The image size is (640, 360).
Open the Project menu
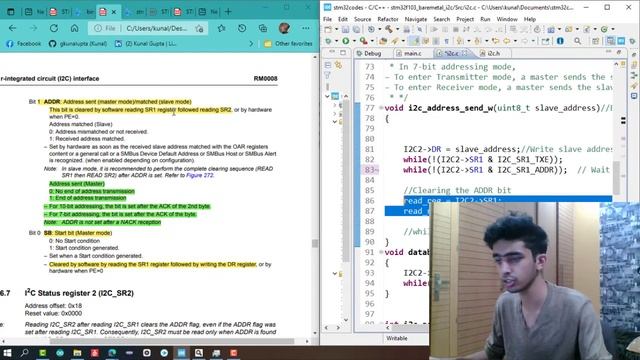pyautogui.click(x=465, y=19)
